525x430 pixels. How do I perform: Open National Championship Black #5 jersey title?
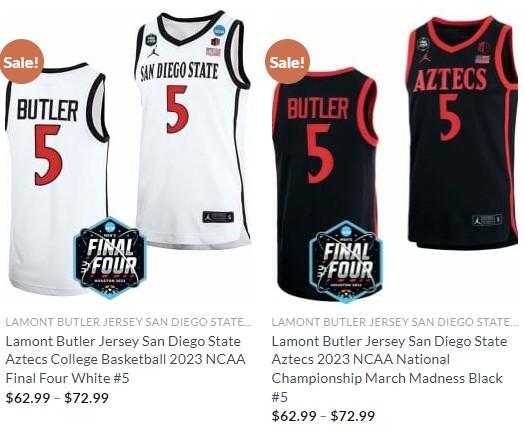(389, 369)
